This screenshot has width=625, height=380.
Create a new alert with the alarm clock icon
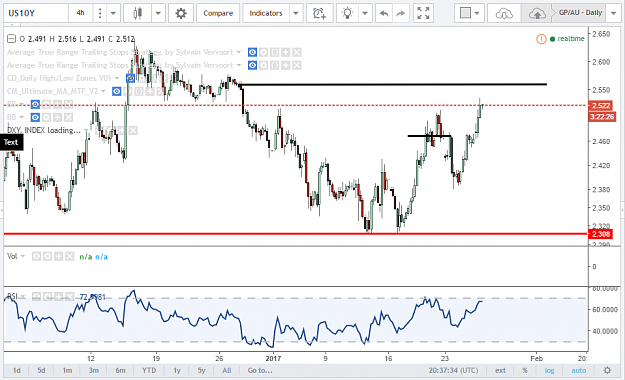coord(319,13)
